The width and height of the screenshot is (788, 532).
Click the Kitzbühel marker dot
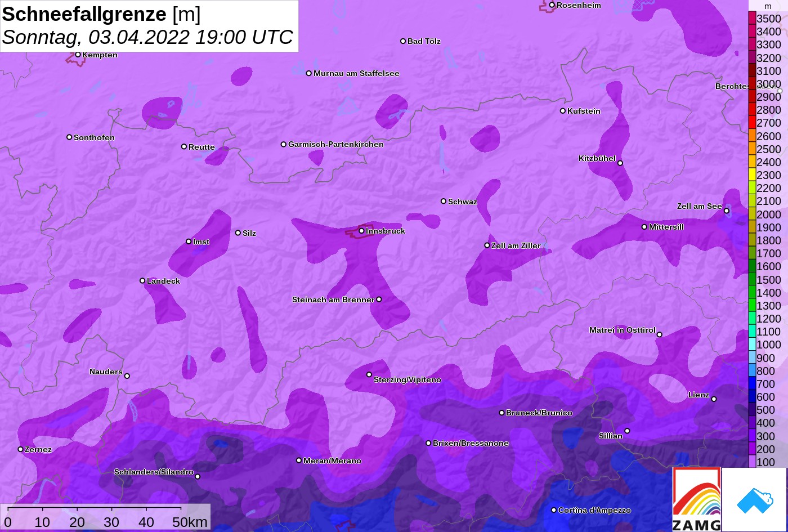[620, 163]
